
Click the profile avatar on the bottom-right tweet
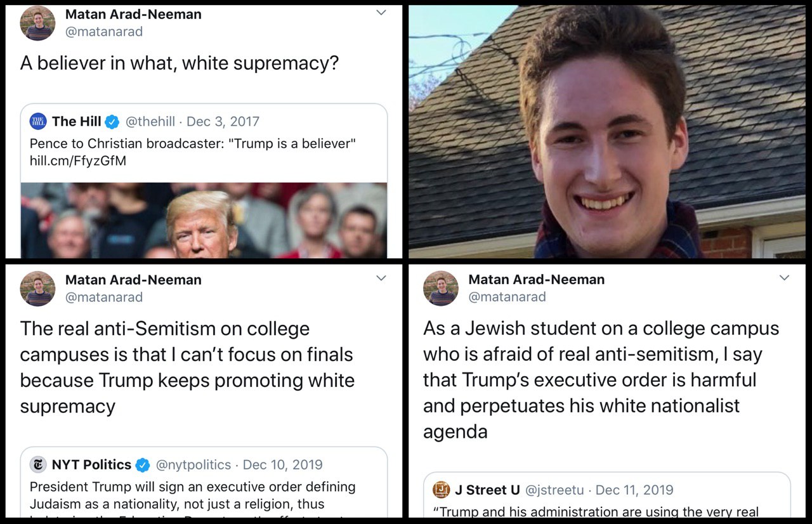point(441,289)
